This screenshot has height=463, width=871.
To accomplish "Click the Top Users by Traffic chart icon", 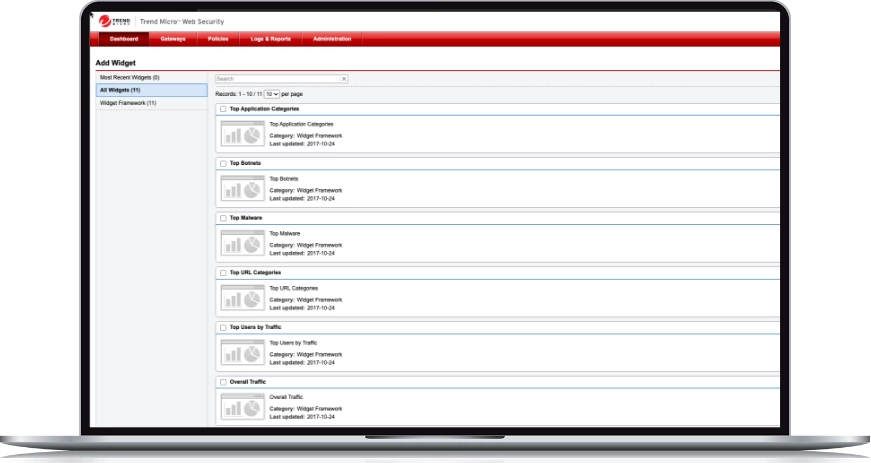I will [242, 351].
